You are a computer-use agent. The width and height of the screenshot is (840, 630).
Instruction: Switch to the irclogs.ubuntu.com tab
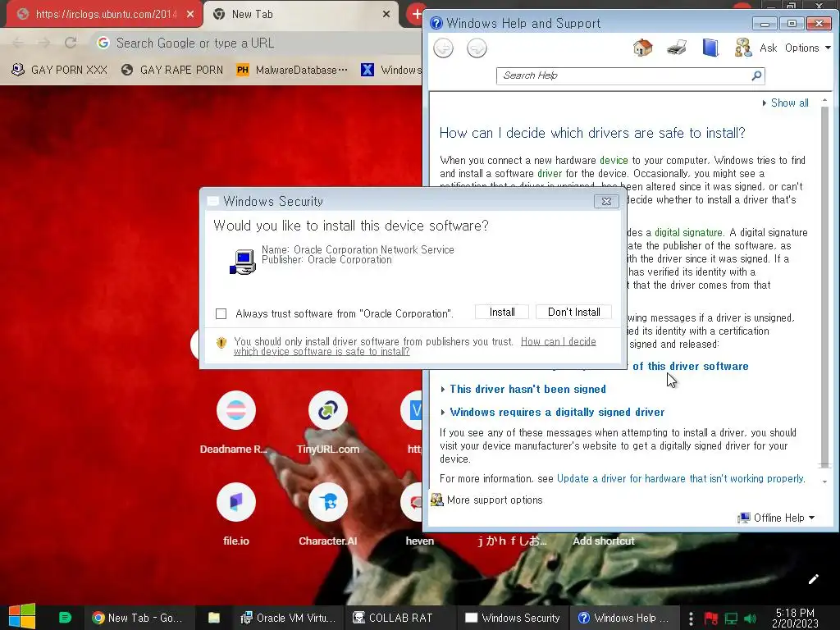pos(104,14)
